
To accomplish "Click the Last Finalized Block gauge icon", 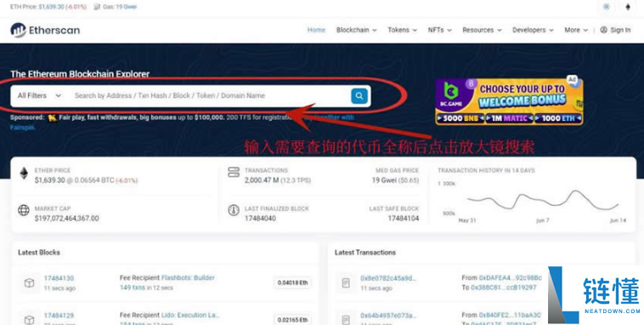I will click(x=234, y=210).
